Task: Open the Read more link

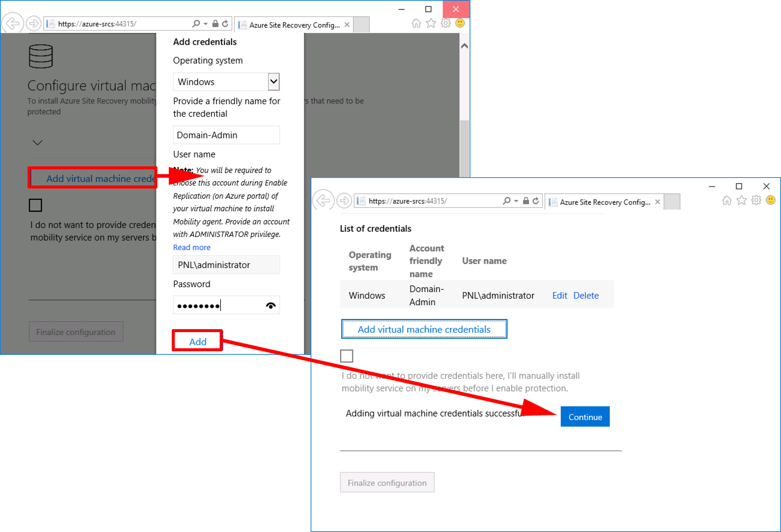Action: pos(192,247)
